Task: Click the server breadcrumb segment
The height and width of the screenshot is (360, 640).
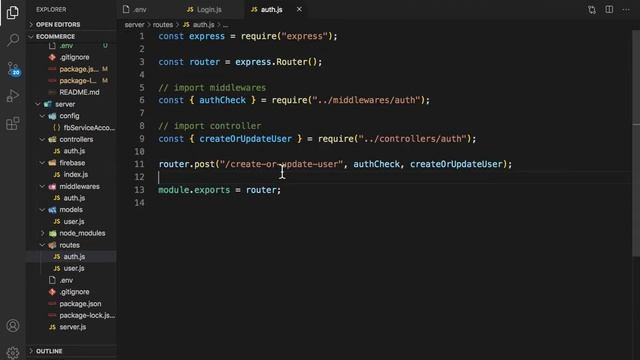Action: 134,25
